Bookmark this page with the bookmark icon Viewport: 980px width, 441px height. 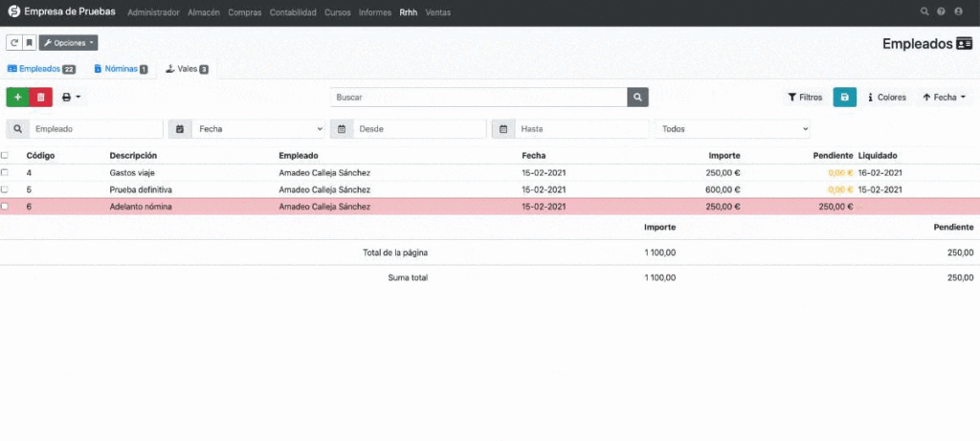click(29, 43)
